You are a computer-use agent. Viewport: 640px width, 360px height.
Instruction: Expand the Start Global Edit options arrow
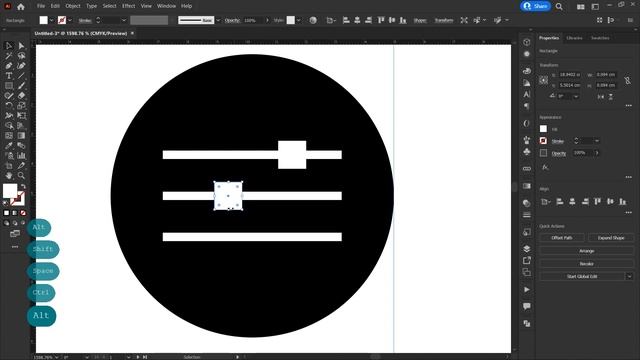629,276
